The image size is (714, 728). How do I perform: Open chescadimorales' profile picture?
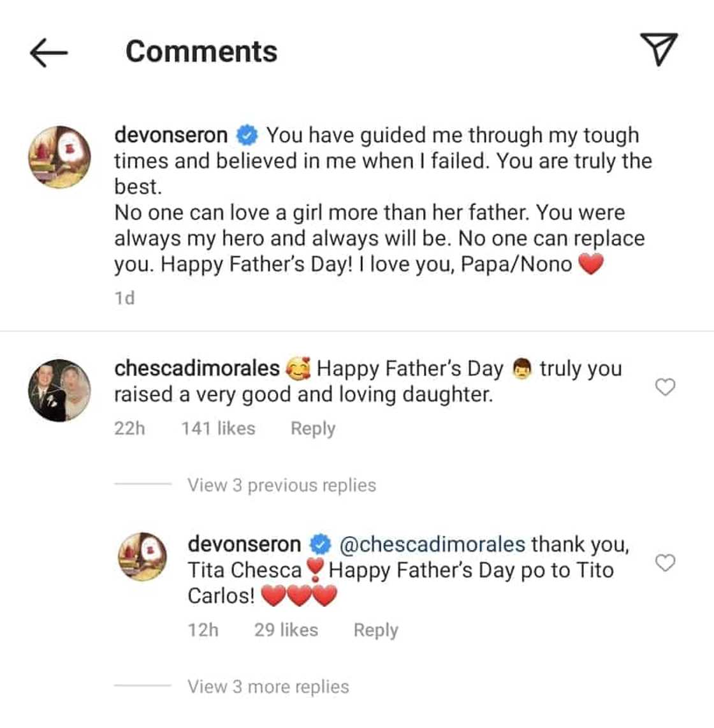60,390
